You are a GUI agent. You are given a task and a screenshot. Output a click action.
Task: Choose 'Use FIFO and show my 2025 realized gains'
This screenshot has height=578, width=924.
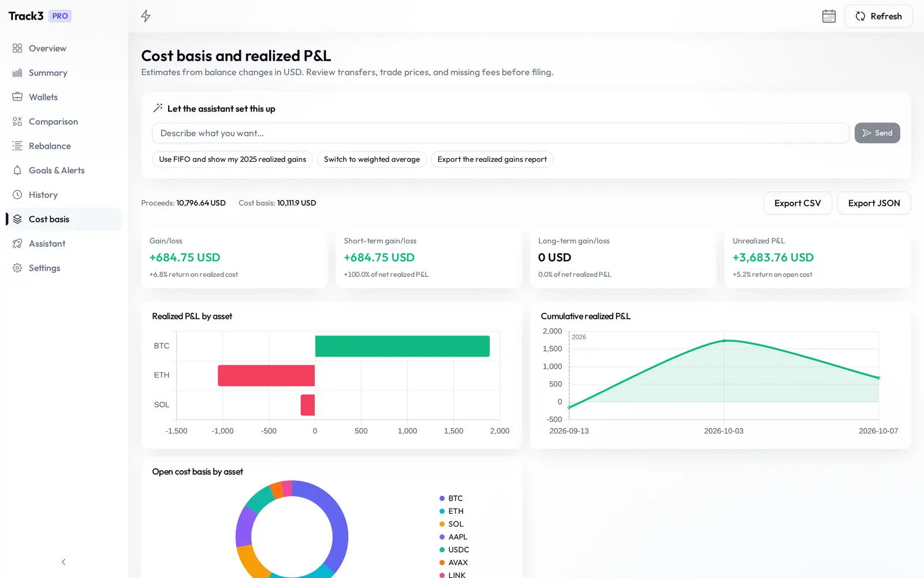tap(232, 159)
